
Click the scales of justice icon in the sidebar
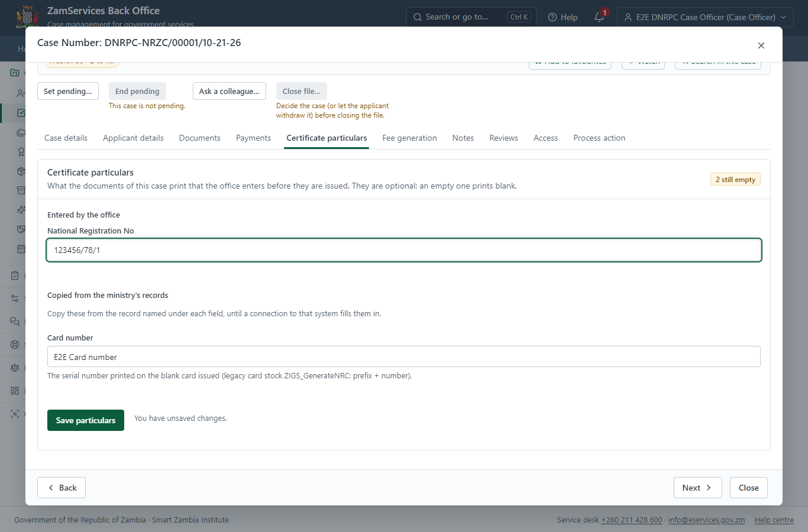coord(15,368)
